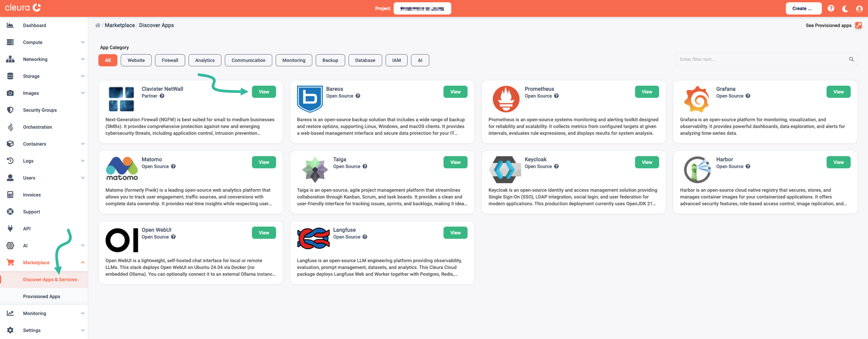868x339 pixels.
Task: View the Open WebUI app details
Action: tap(264, 233)
